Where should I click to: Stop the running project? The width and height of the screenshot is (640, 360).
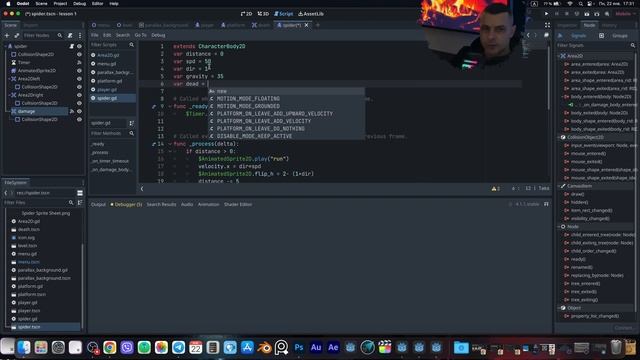pos(567,14)
